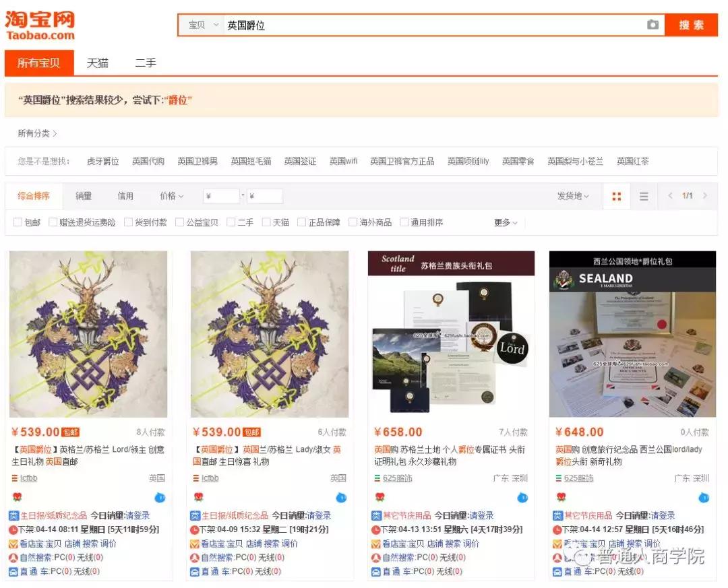728x588 pixels.
Task: Check the 货到付款 checkbox
Action: [x=129, y=222]
